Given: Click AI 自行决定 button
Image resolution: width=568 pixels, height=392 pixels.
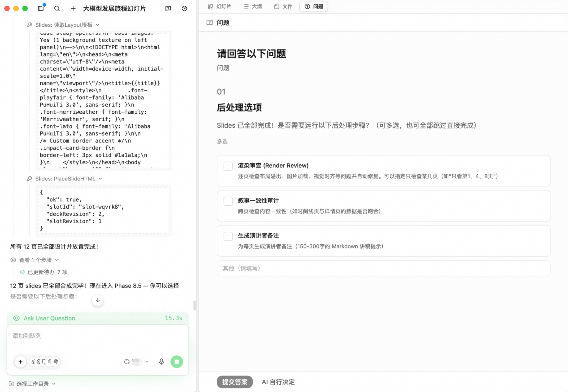Looking at the screenshot, I should coord(278,382).
